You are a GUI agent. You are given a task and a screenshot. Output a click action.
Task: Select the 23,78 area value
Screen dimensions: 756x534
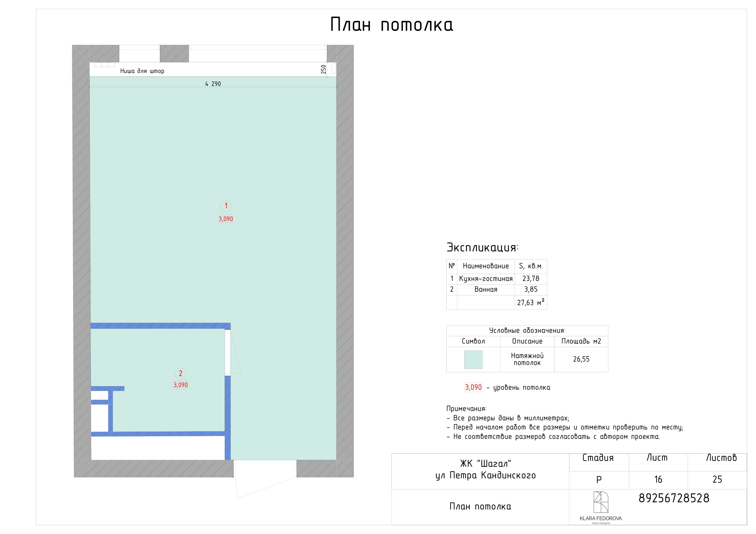531,279
